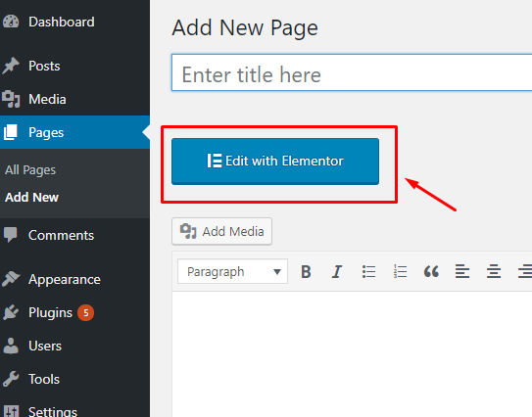This screenshot has width=532, height=417.
Task: Center align text in editor
Action: [494, 271]
